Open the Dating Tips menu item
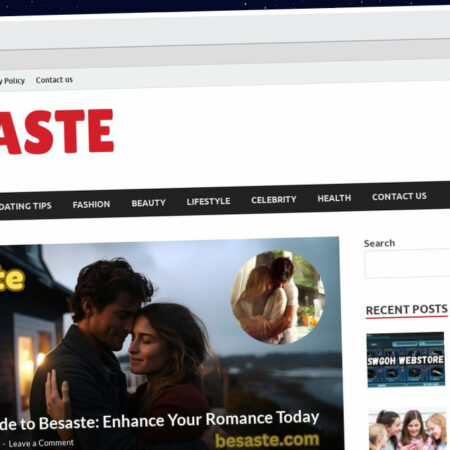This screenshot has width=450, height=450. tap(26, 206)
